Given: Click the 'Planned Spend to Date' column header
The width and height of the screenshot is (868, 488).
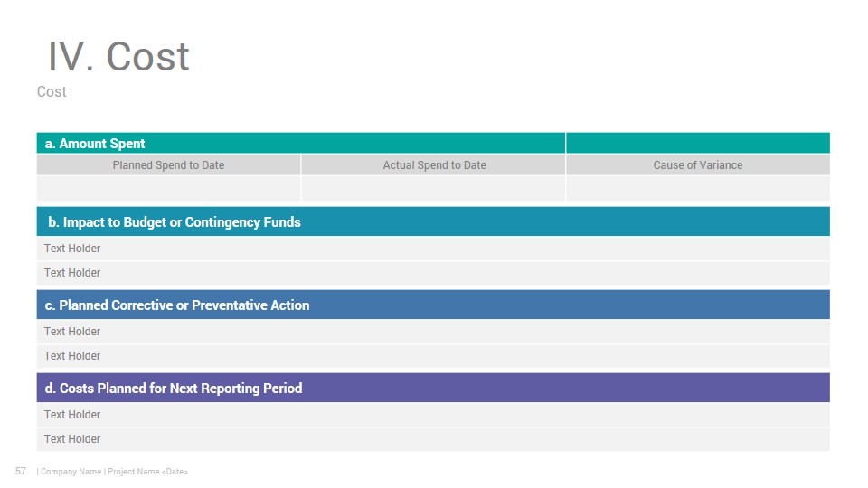Looking at the screenshot, I should [x=168, y=164].
